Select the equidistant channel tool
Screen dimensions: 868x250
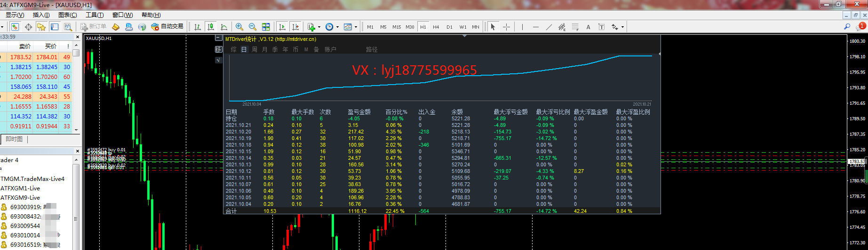(562, 27)
